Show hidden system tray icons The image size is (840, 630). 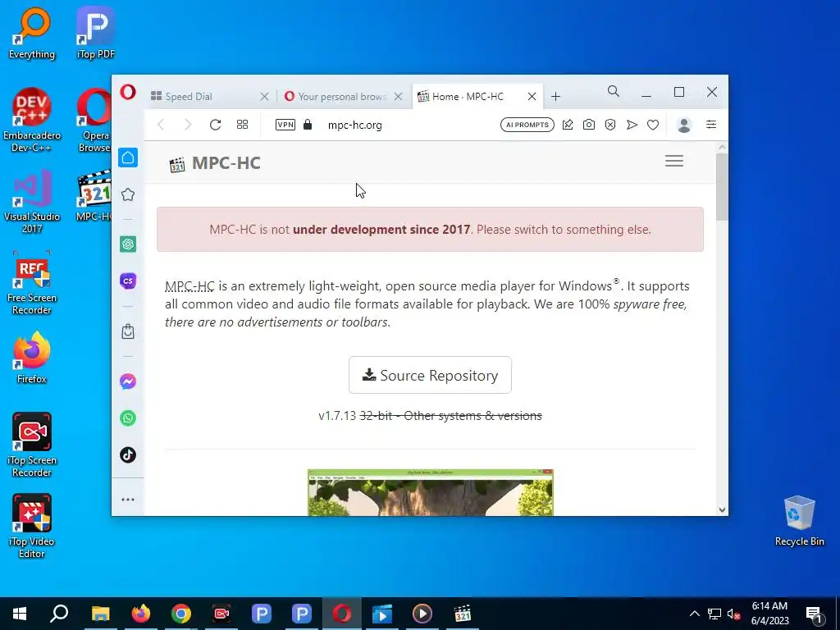tap(694, 614)
